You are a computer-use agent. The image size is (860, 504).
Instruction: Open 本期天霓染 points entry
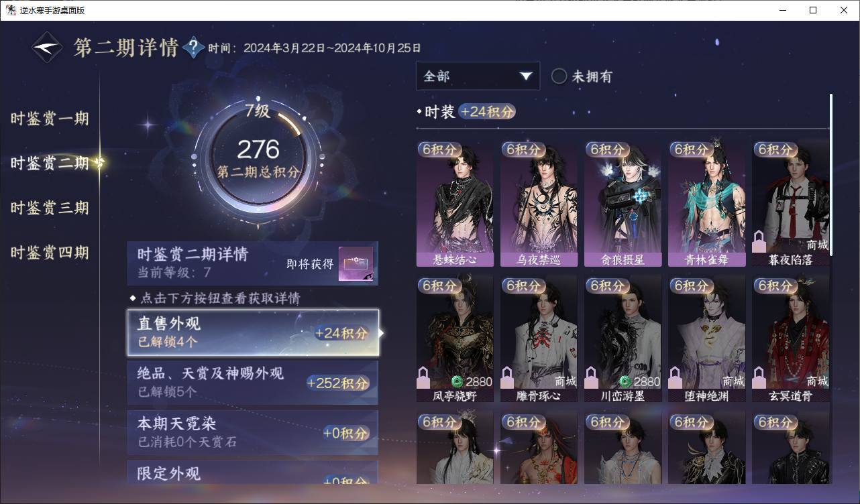(253, 433)
